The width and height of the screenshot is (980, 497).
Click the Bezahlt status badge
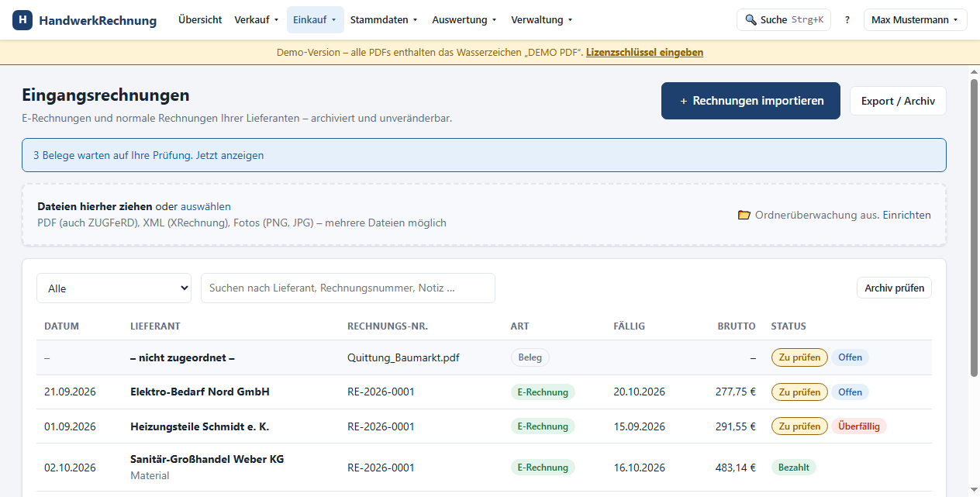(794, 468)
